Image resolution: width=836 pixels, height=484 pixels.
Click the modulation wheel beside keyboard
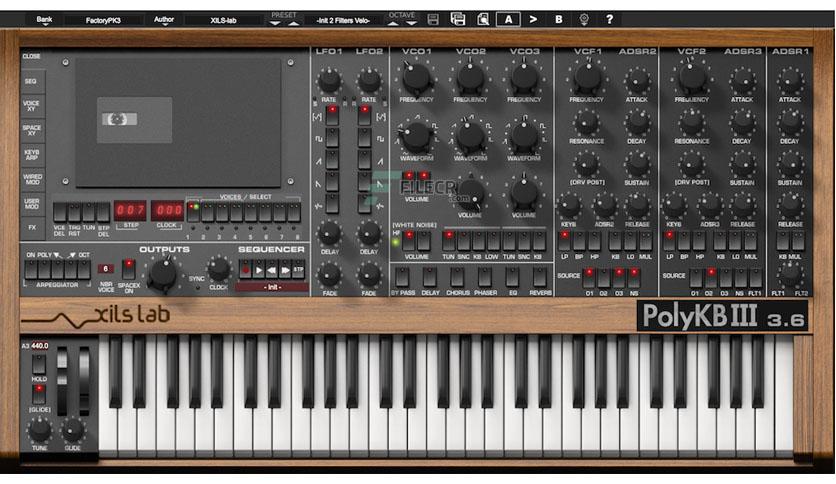(x=84, y=381)
